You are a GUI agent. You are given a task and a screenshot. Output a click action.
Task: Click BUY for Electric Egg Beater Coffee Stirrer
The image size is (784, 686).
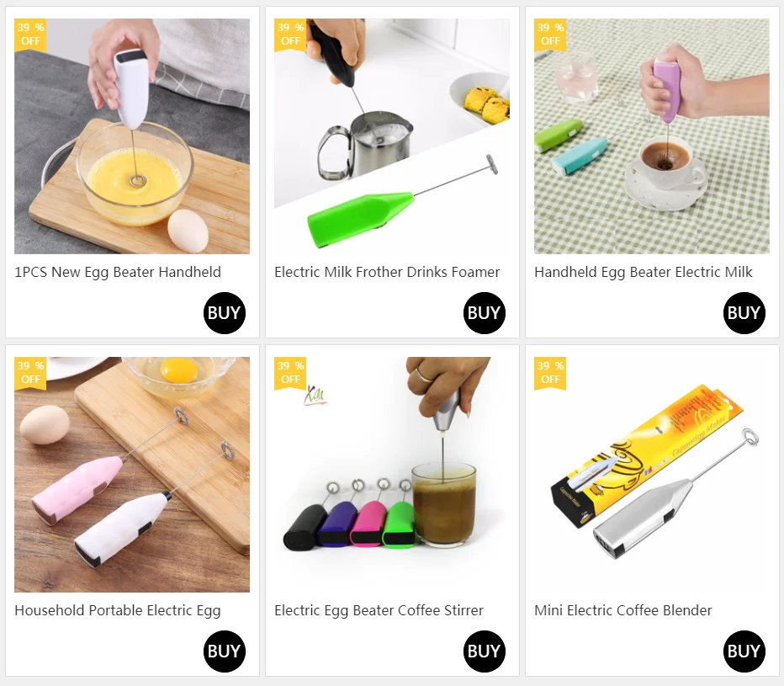(484, 651)
